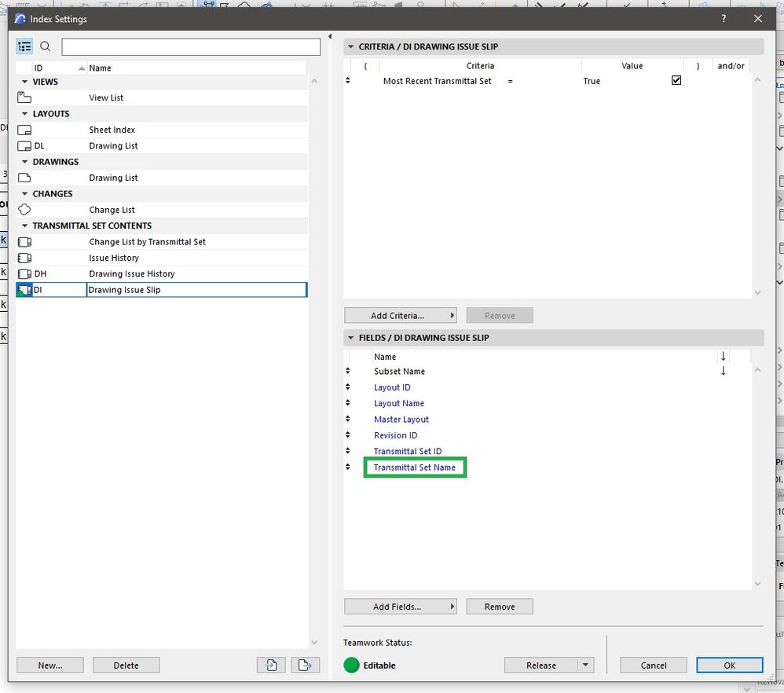Click the and/or column header
This screenshot has width=784, height=693.
click(731, 66)
